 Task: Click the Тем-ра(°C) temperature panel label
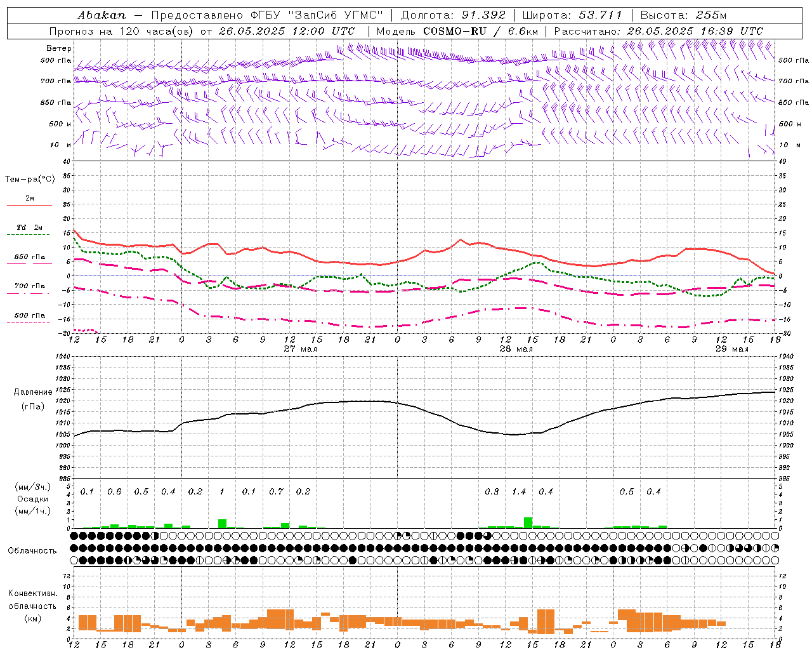click(x=30, y=180)
